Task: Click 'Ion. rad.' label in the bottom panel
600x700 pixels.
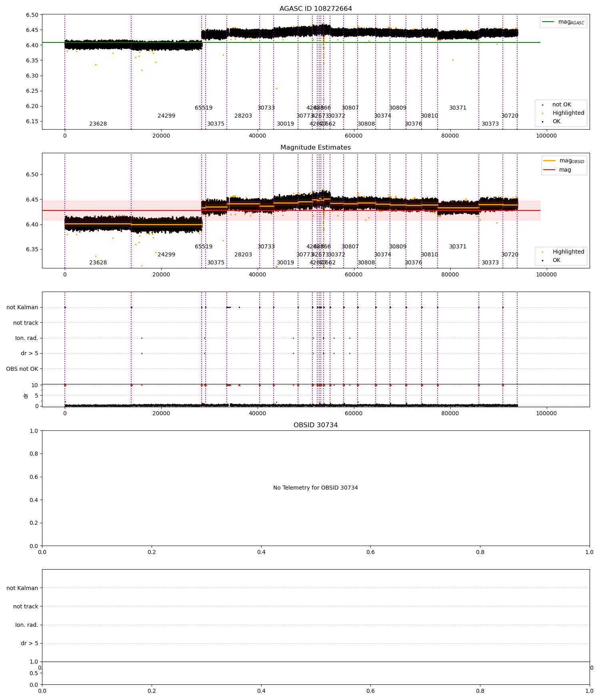Action: click(27, 625)
